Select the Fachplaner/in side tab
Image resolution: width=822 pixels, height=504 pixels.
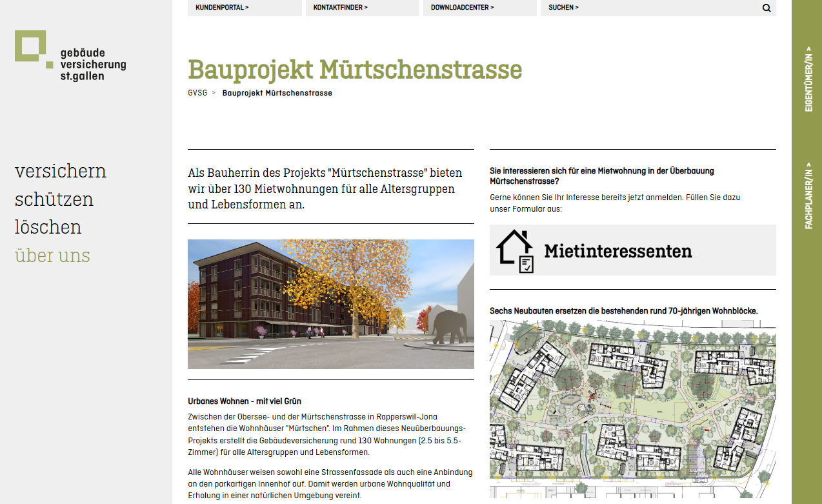808,196
